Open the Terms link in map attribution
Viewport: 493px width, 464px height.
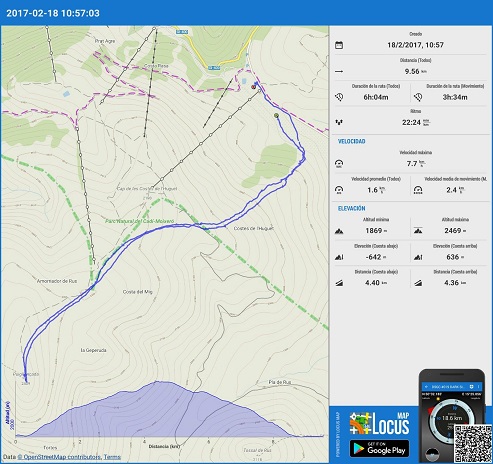pyautogui.click(x=112, y=457)
